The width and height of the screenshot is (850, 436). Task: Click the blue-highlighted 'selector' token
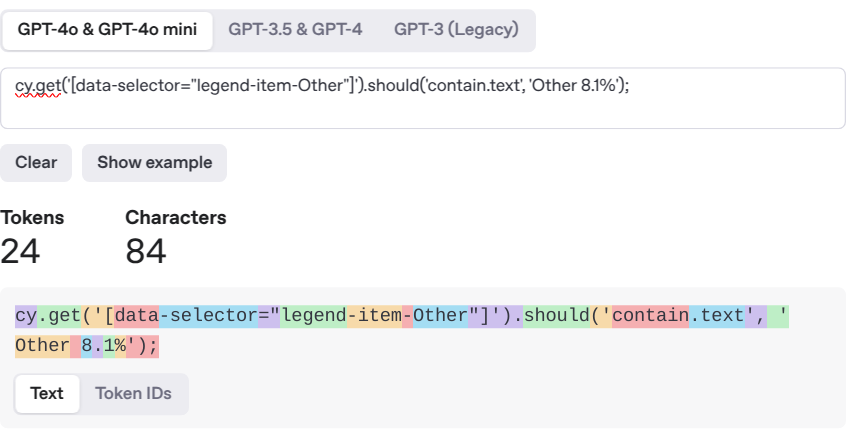213,316
